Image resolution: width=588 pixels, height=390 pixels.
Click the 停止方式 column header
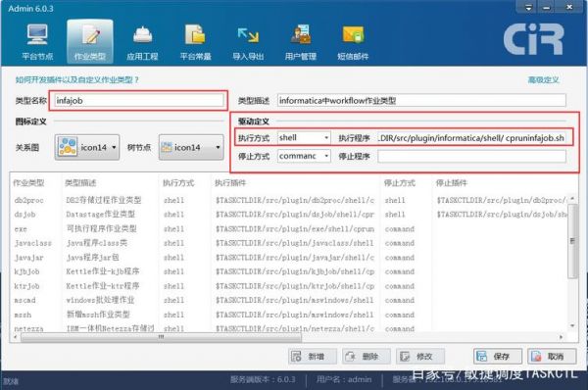pyautogui.click(x=400, y=183)
